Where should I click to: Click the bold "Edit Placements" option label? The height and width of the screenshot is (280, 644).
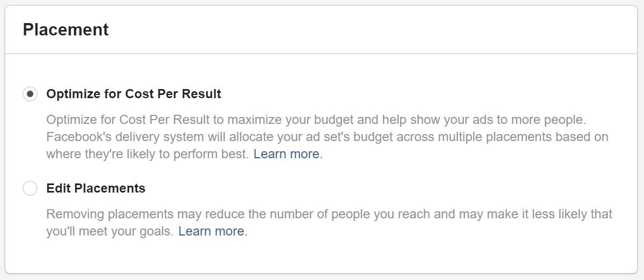point(96,189)
